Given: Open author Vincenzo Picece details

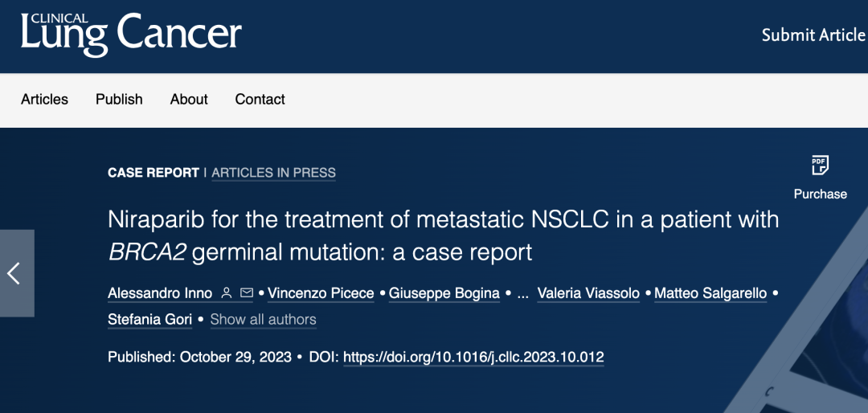Looking at the screenshot, I should coord(321,293).
